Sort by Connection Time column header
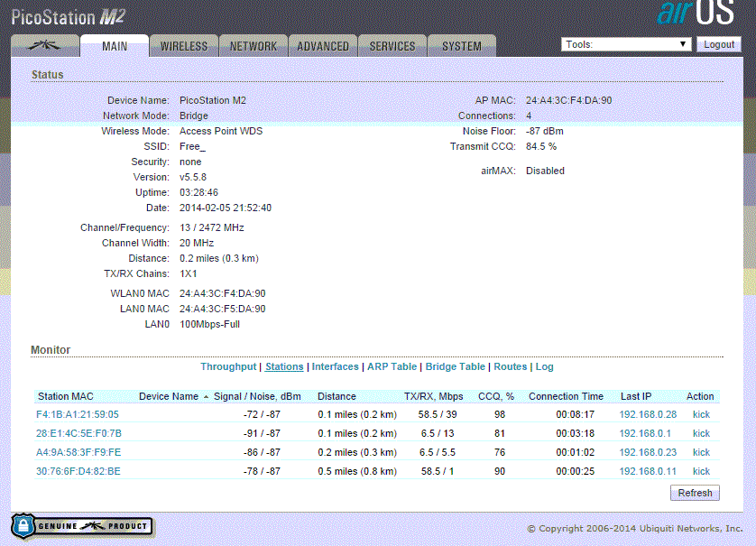 (x=566, y=396)
